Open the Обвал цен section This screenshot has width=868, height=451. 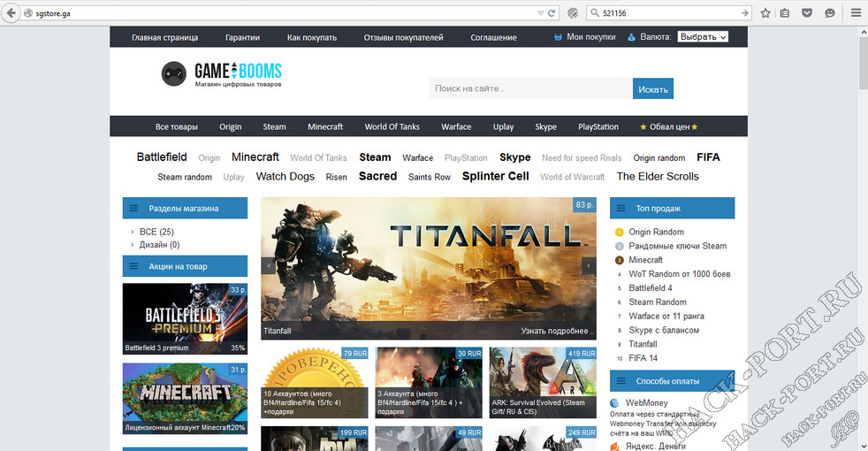(669, 126)
